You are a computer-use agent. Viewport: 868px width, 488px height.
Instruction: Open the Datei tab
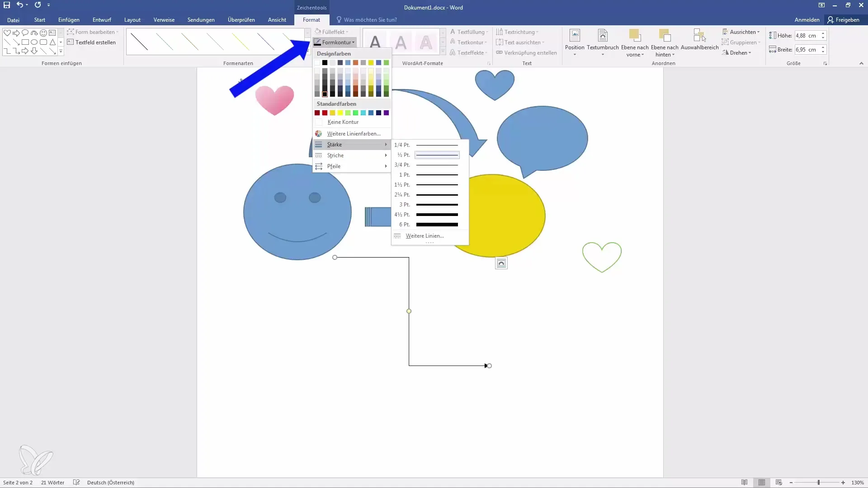click(14, 20)
